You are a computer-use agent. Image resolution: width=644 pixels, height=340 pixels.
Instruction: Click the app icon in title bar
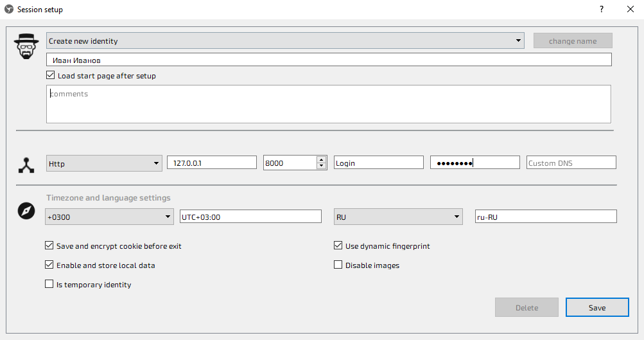coord(9,10)
